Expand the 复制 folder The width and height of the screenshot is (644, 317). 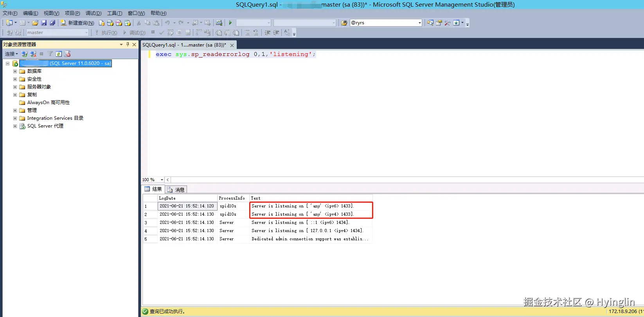click(15, 95)
